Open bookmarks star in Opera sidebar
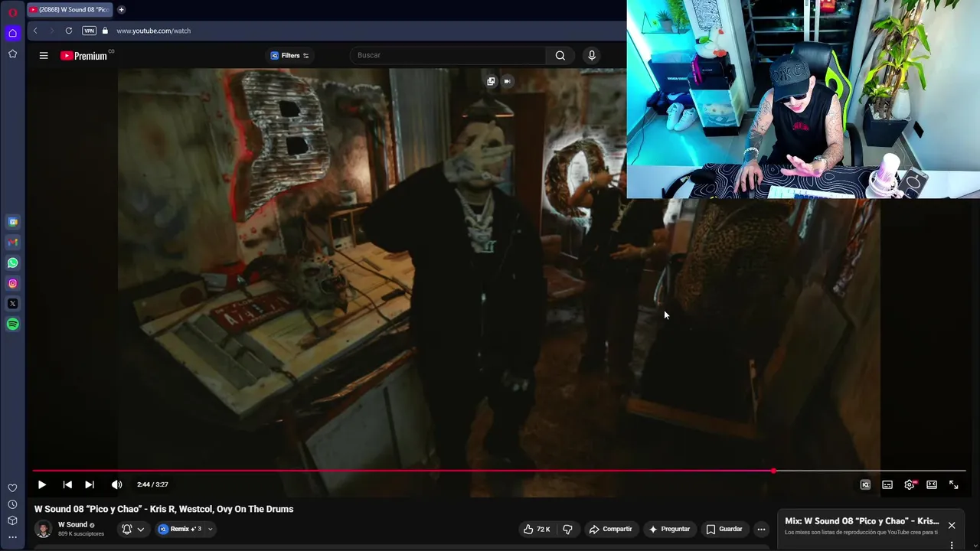This screenshot has width=980, height=551. tap(12, 54)
